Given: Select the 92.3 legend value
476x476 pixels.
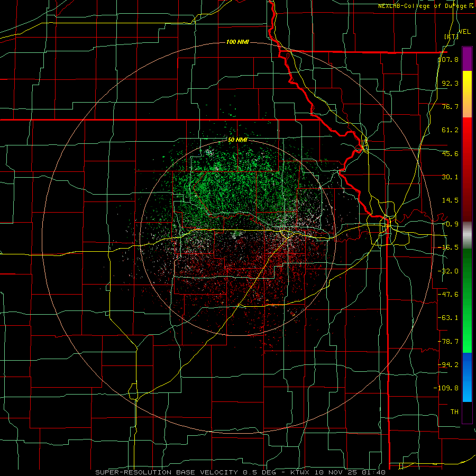Looking at the screenshot, I should (450, 83).
